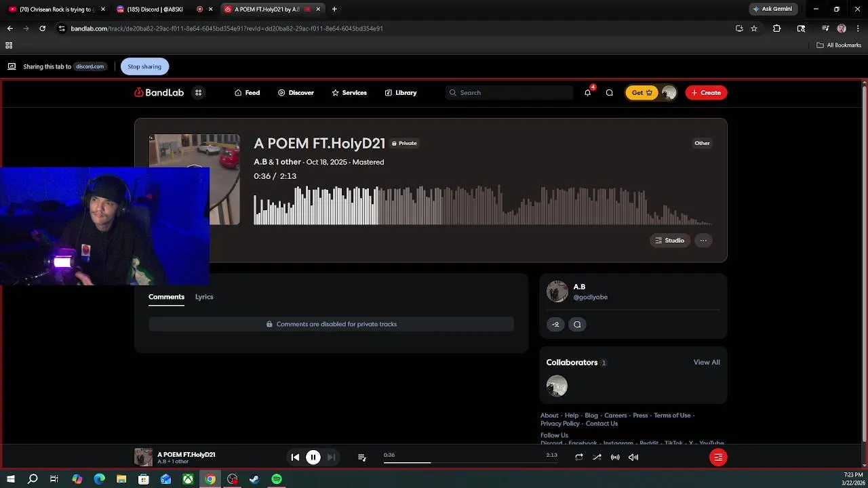Open the Library page

[401, 93]
